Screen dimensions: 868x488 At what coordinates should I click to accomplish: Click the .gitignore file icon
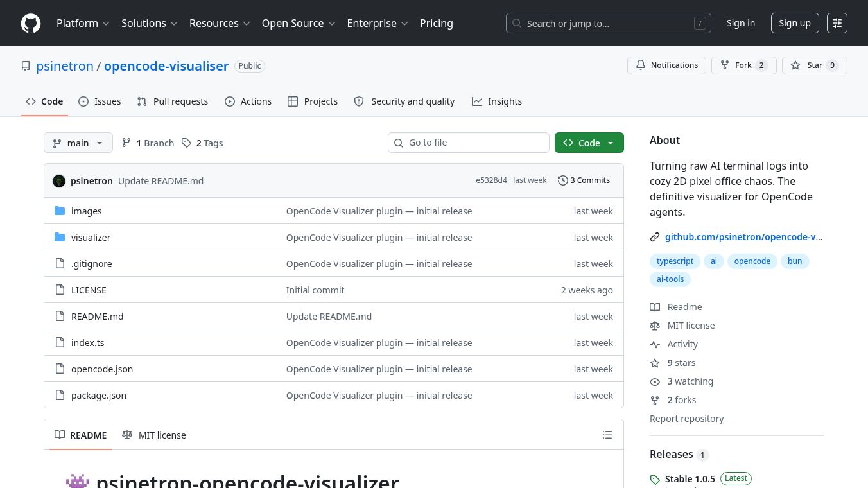tap(60, 264)
